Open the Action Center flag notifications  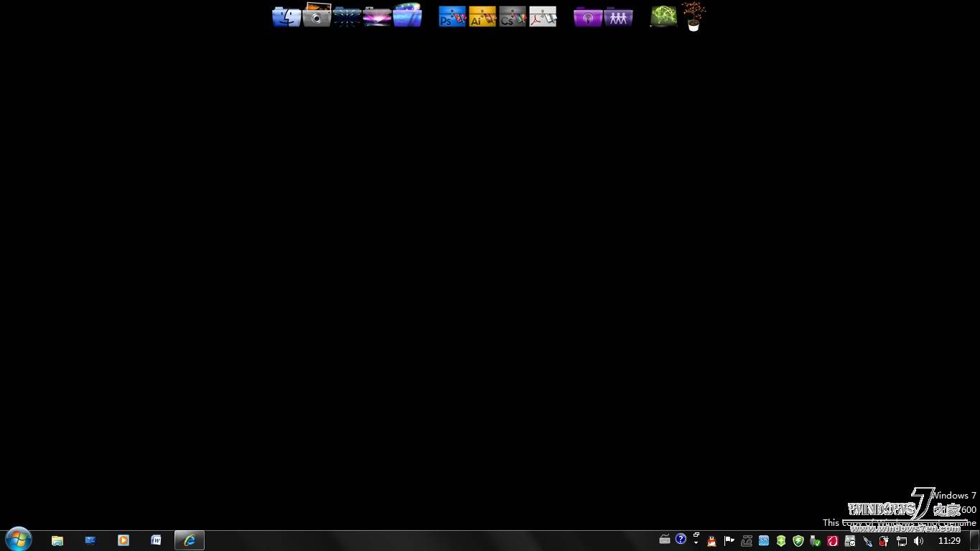728,540
